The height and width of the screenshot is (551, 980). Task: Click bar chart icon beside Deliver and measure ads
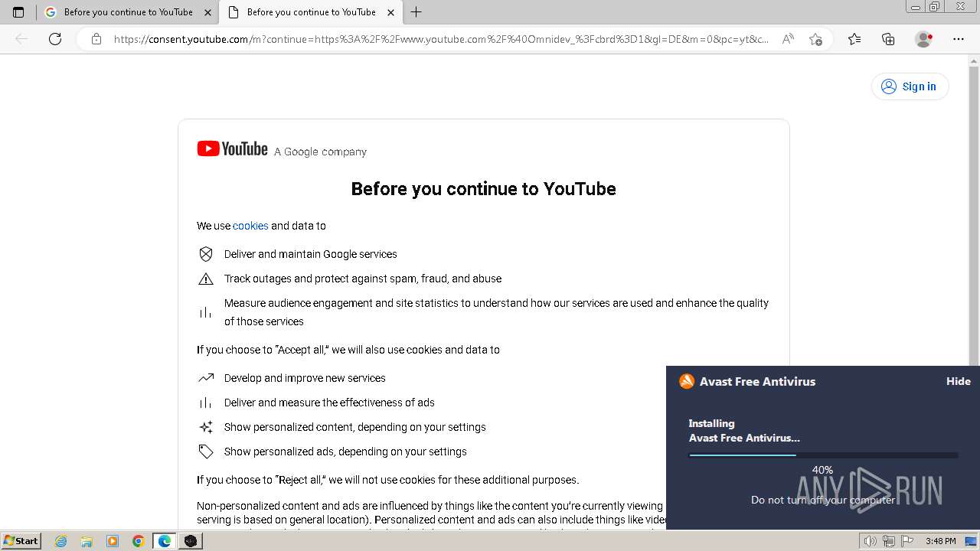coord(206,403)
